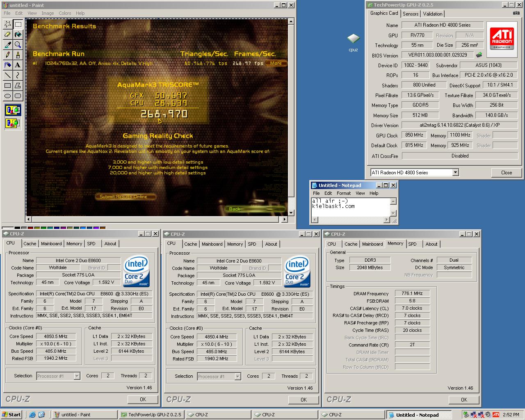Choose the Pencil tool in Paint
This screenshot has height=420, width=525.
[7, 55]
